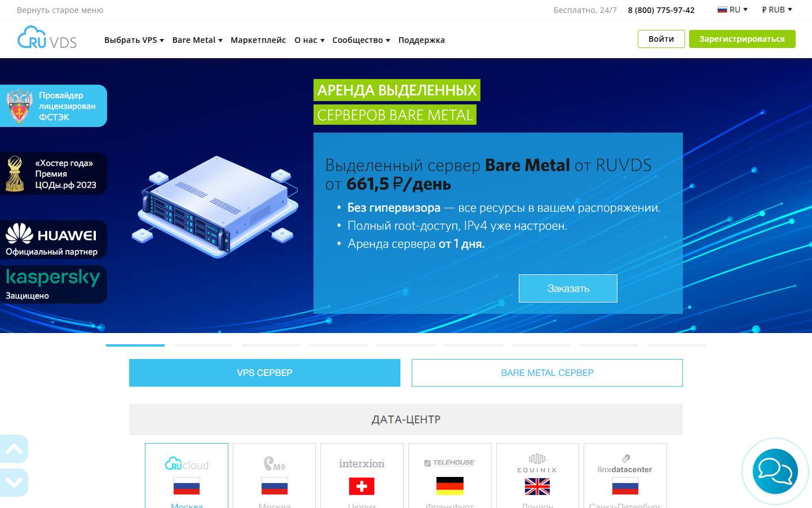
Task: Click the scroll-down arrow button
Action: (x=14, y=483)
